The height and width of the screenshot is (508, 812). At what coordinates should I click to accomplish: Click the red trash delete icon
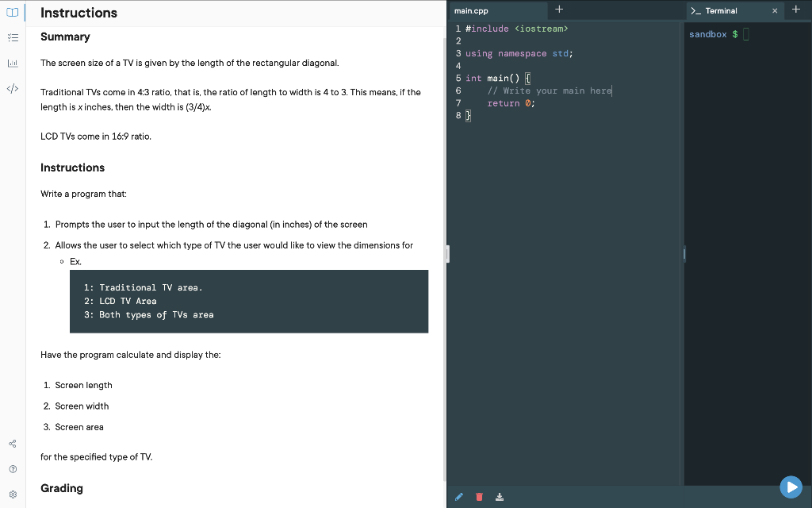pos(479,496)
